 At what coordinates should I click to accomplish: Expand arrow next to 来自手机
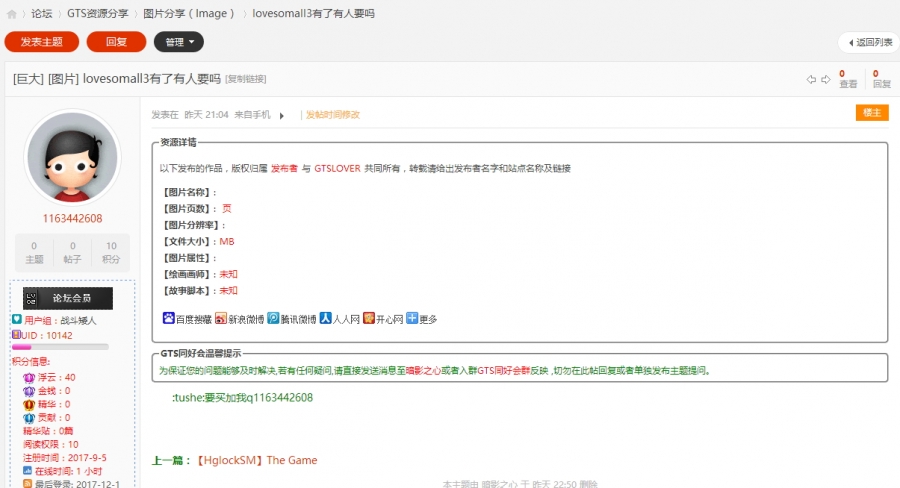(x=282, y=116)
